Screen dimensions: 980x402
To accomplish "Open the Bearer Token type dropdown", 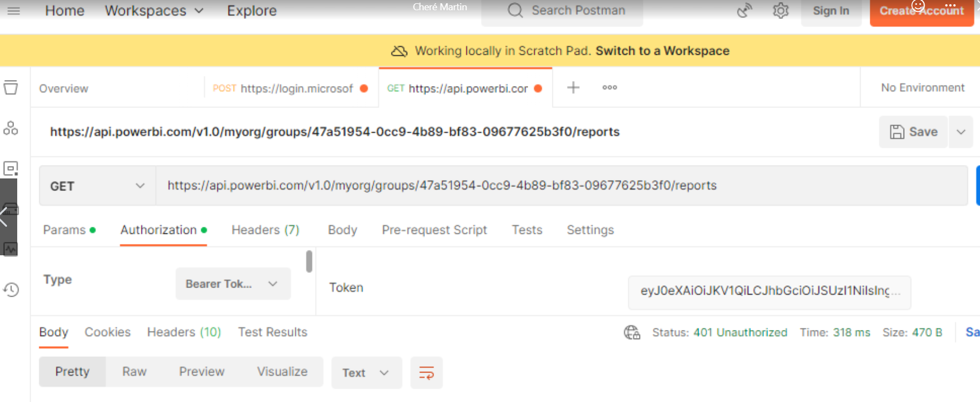I will pos(233,284).
